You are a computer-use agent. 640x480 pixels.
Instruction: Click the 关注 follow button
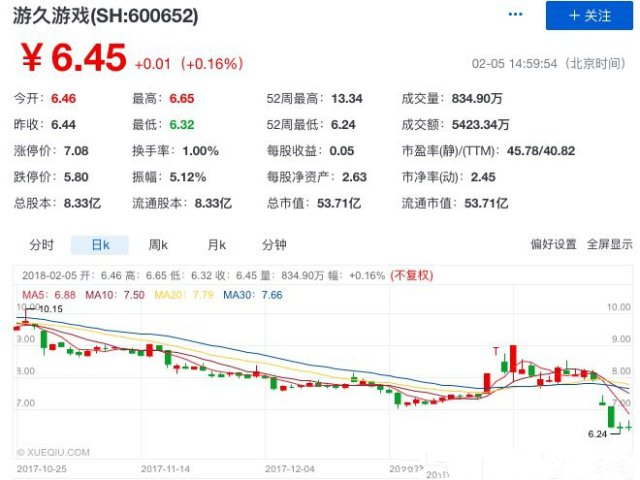tap(589, 16)
